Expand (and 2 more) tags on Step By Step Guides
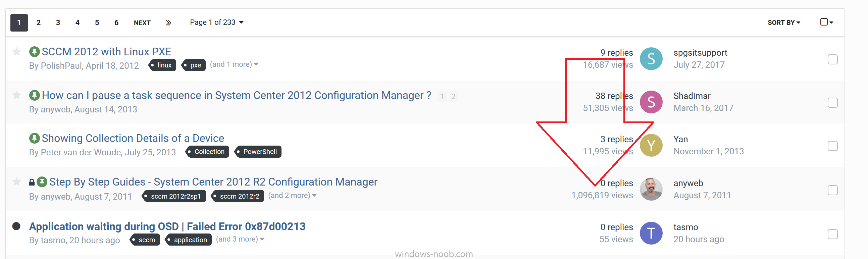The image size is (868, 259). [x=292, y=195]
